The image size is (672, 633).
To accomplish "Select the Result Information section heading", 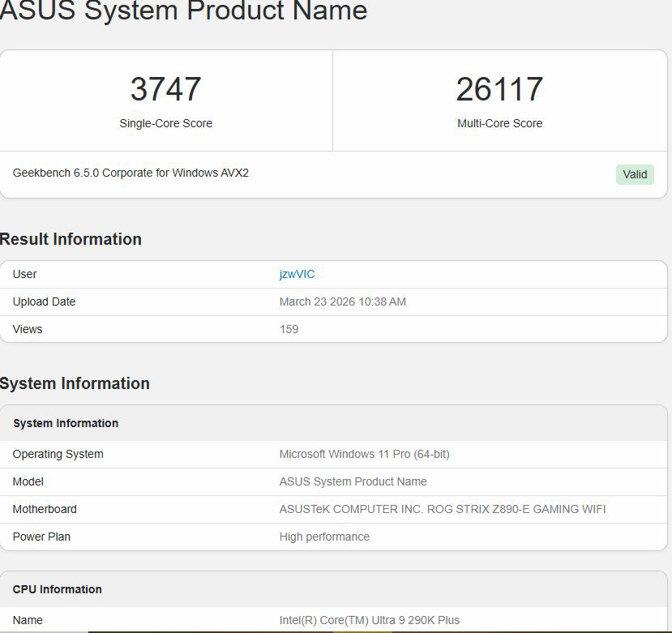I will pos(71,239).
